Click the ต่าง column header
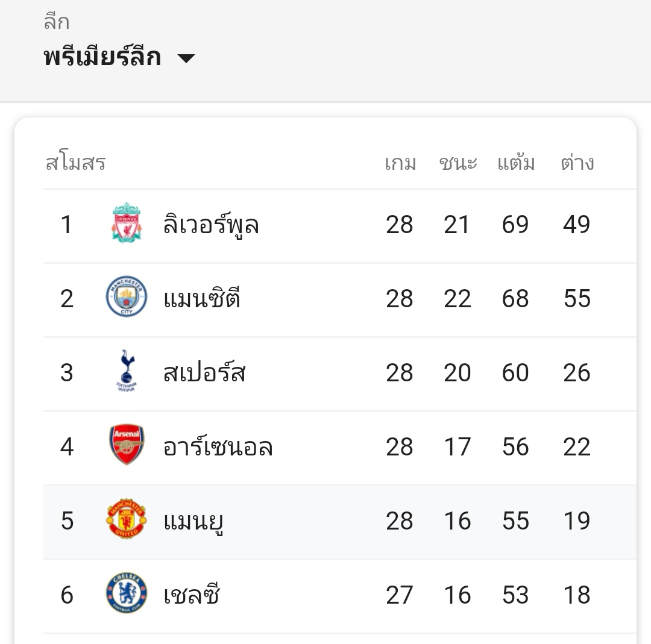Viewport: 651px width, 644px height. 577,163
